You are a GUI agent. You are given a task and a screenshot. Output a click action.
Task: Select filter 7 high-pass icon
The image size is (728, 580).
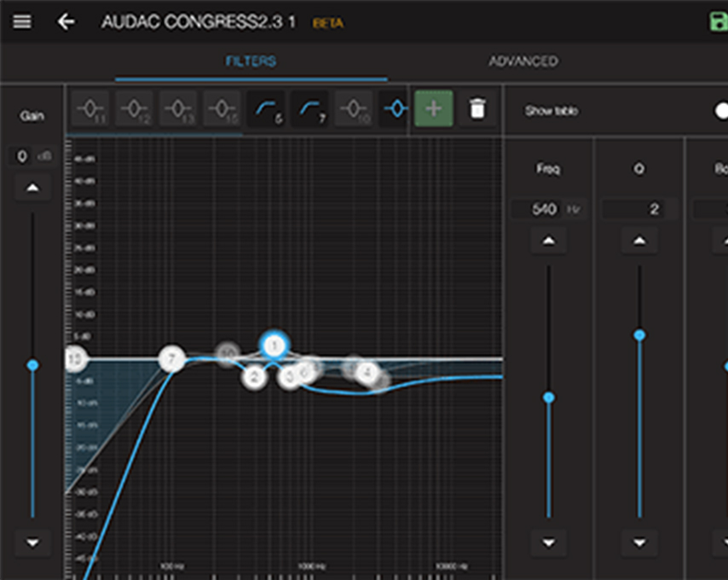(310, 109)
